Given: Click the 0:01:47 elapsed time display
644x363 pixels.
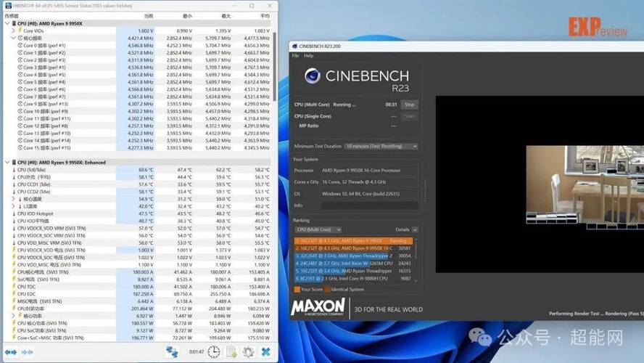Looking at the screenshot, I should (197, 352).
